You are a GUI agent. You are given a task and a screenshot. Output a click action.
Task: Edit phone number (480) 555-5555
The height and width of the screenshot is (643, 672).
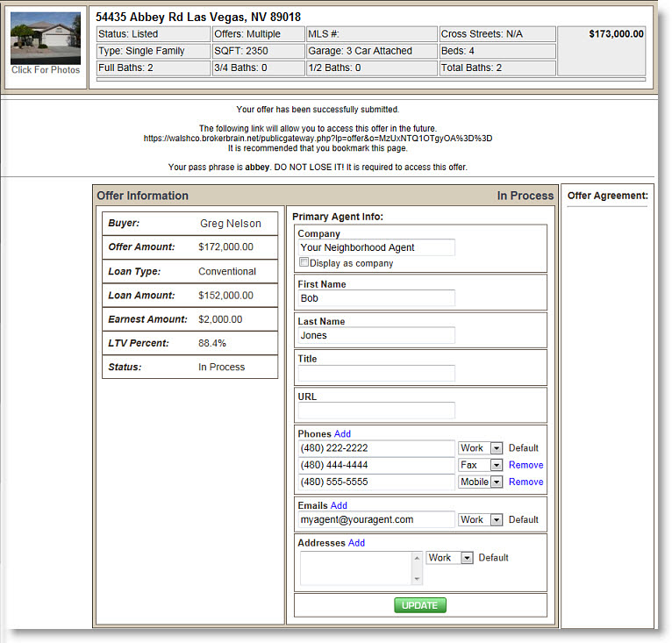[x=376, y=482]
